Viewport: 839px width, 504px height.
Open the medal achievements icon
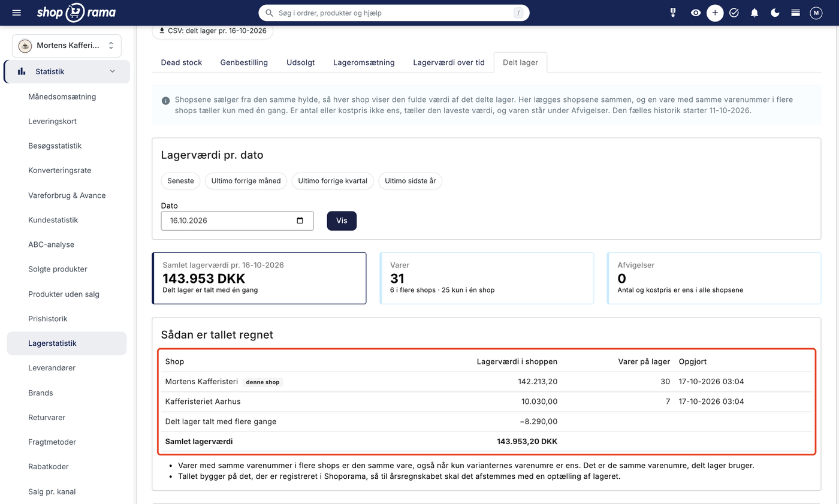tap(673, 13)
